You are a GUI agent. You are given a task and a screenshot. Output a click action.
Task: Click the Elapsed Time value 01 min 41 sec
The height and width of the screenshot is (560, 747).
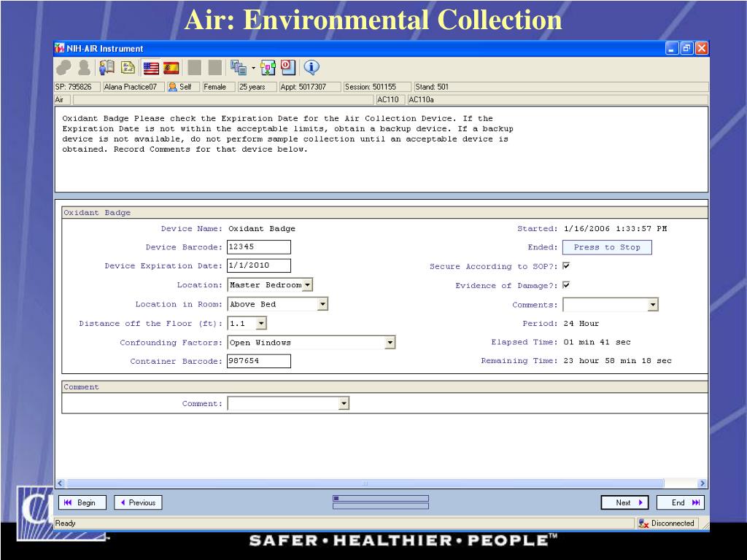(x=597, y=342)
